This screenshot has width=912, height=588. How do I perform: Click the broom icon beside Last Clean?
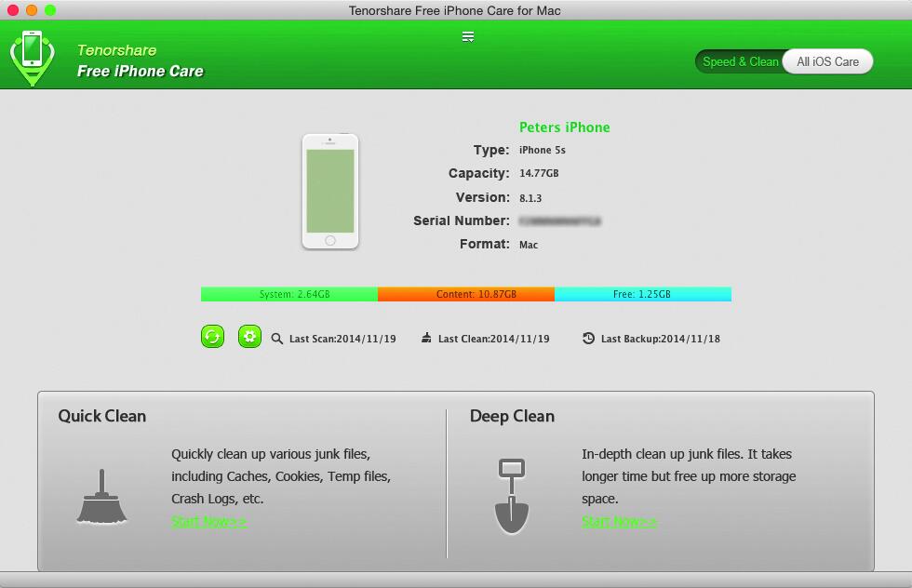[x=426, y=338]
